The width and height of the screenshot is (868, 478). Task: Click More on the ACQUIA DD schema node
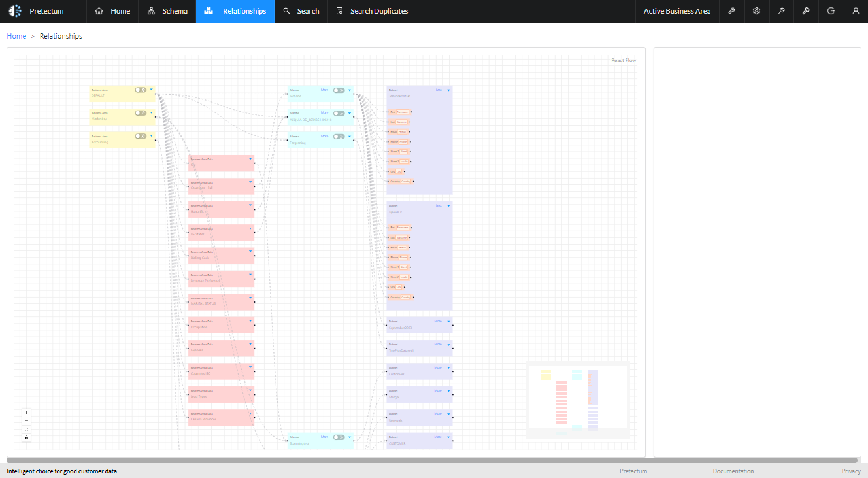[x=325, y=112]
